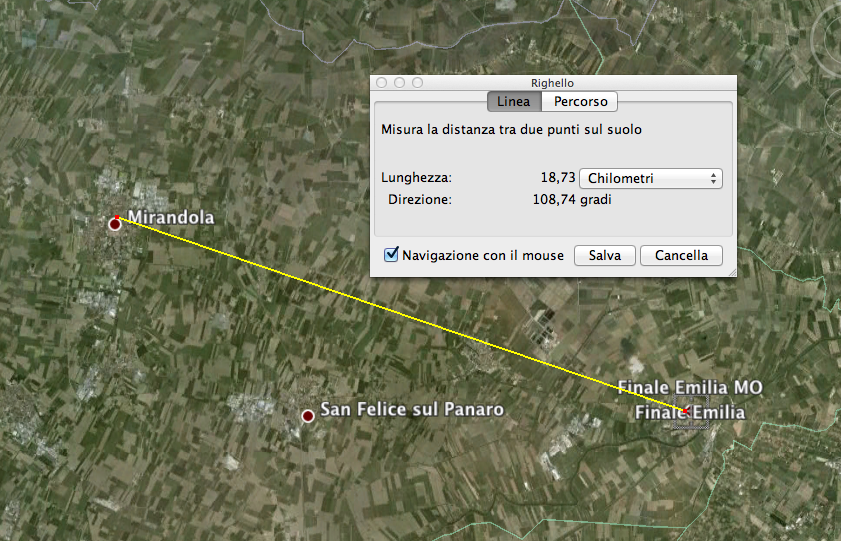This screenshot has height=541, width=841.
Task: Click the Mirandola map label
Action: pyautogui.click(x=171, y=217)
